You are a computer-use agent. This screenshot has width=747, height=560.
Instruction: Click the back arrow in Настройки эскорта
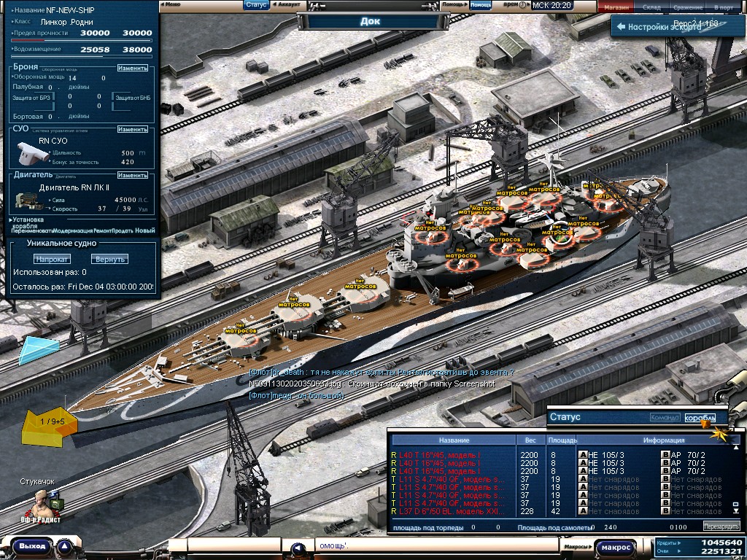click(621, 27)
